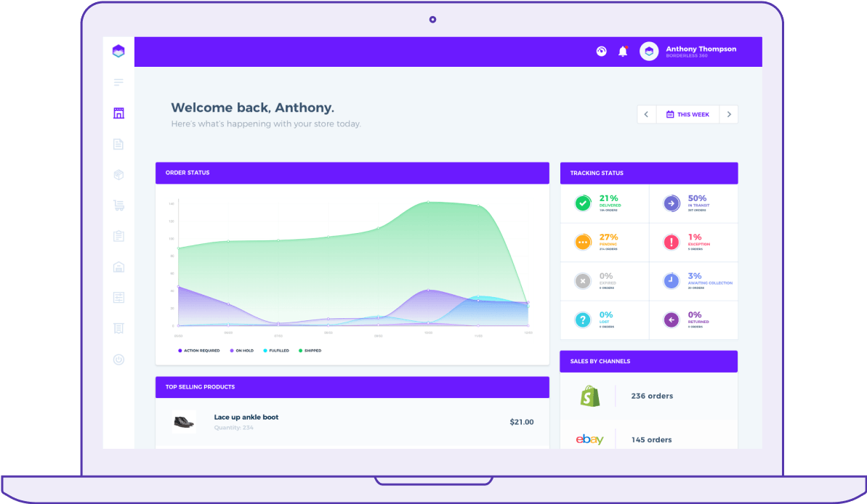867x504 pixels.
Task: Open the Shopping Cart section in sidebar
Action: coord(118,205)
